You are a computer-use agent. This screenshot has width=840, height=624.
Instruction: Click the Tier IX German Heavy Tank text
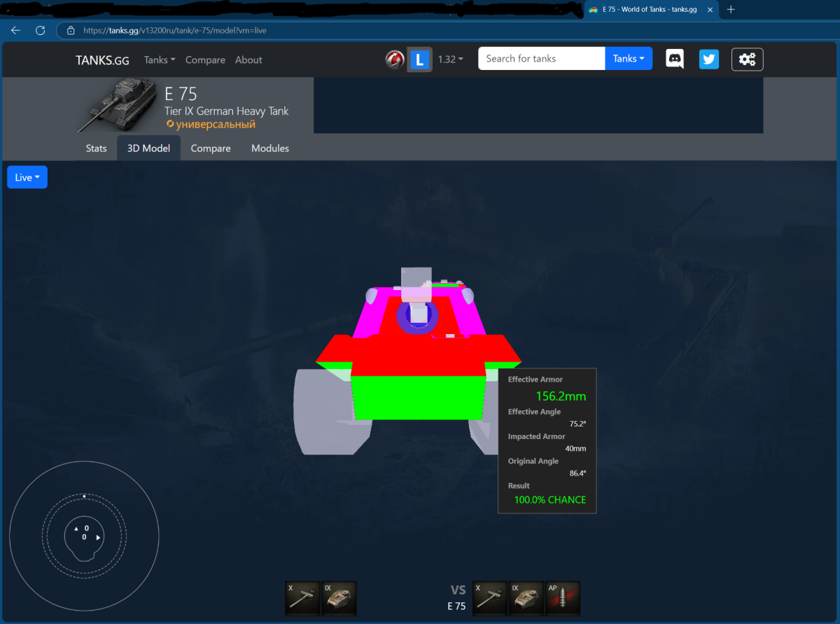[227, 111]
